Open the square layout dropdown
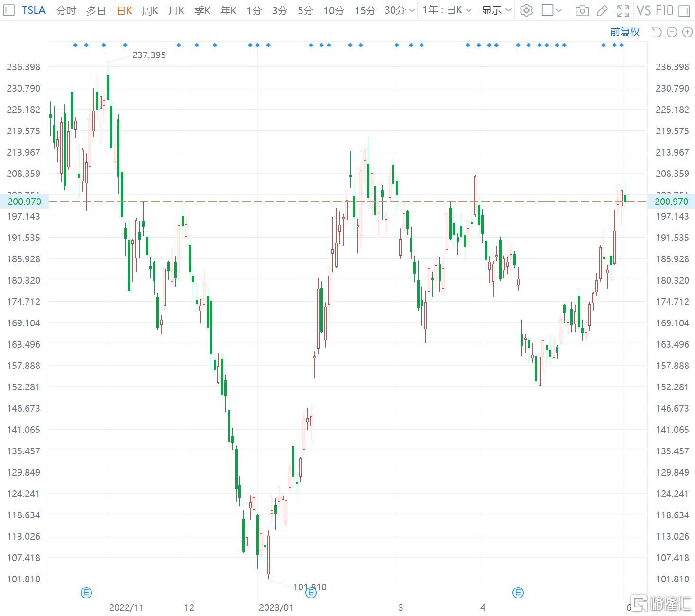The height and width of the screenshot is (616, 695). coord(552,10)
